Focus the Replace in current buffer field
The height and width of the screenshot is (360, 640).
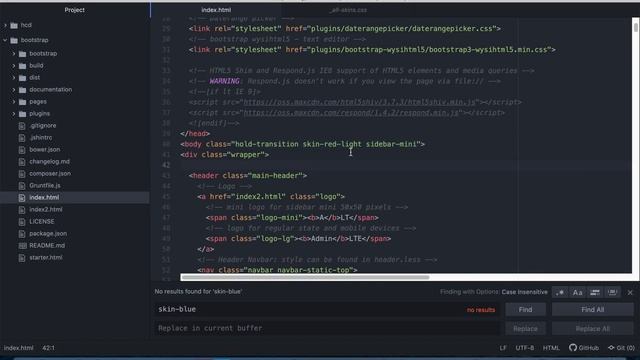point(327,329)
